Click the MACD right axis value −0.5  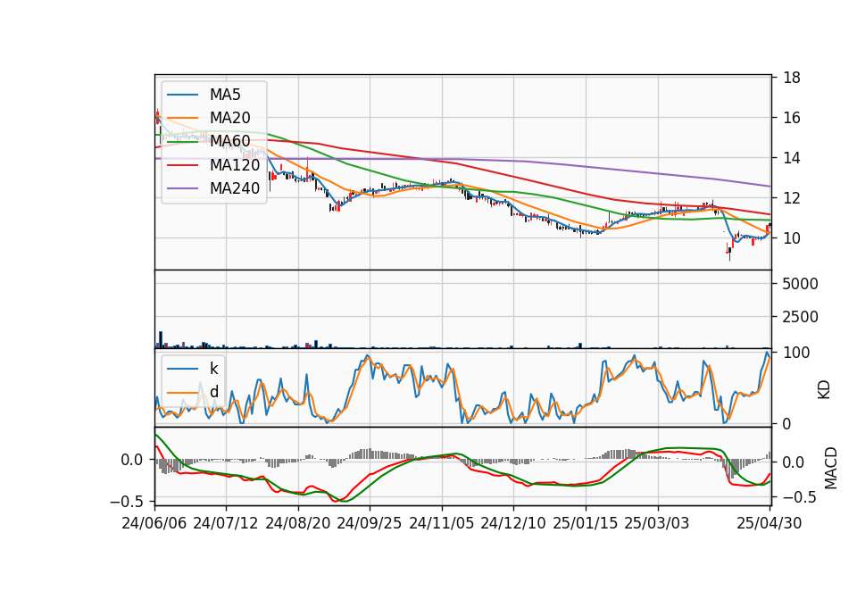[x=800, y=497]
